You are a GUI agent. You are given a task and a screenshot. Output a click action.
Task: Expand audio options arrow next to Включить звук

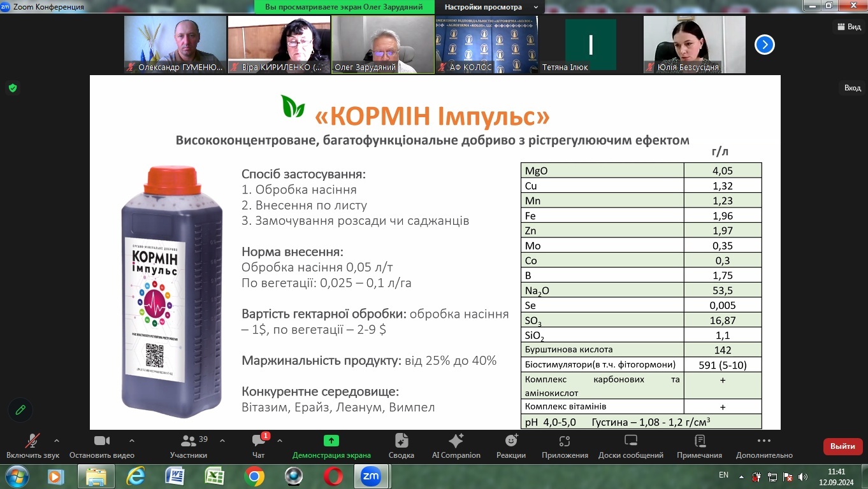coord(57,440)
